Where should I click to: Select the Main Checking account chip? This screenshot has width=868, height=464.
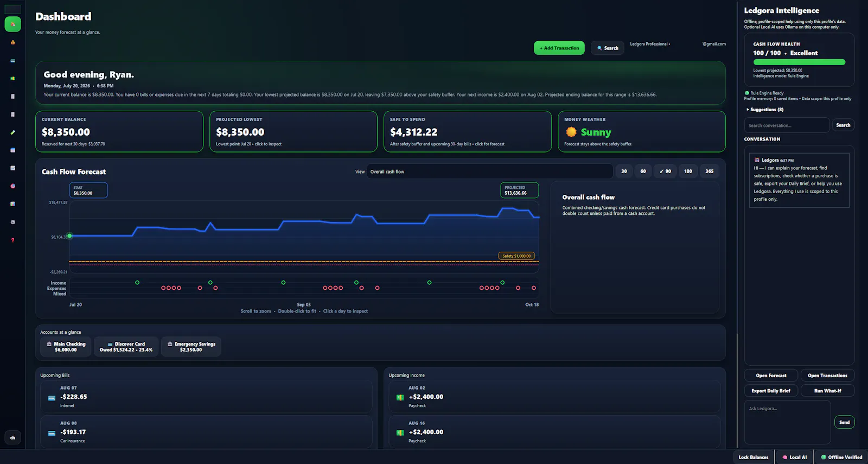[x=66, y=347]
